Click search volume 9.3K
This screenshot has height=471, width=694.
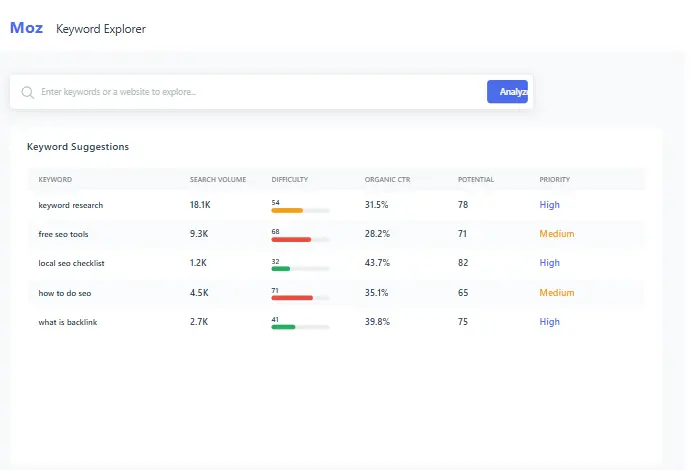[199, 234]
